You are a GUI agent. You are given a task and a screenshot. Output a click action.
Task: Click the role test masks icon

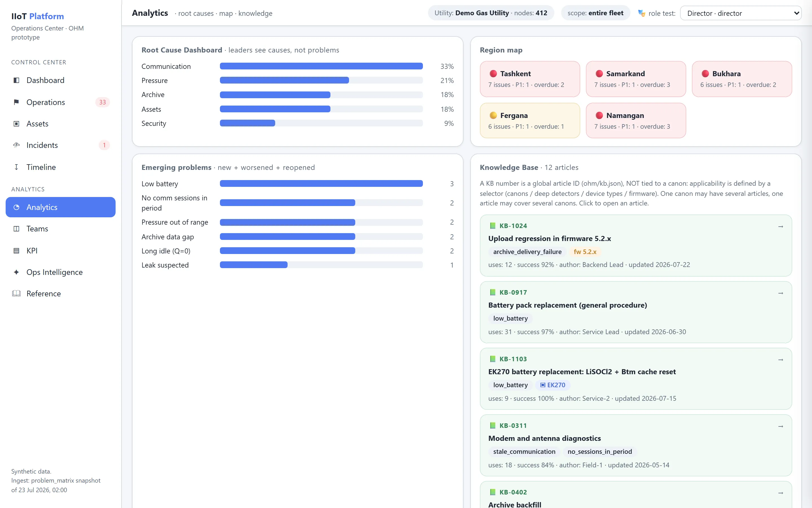click(x=641, y=13)
